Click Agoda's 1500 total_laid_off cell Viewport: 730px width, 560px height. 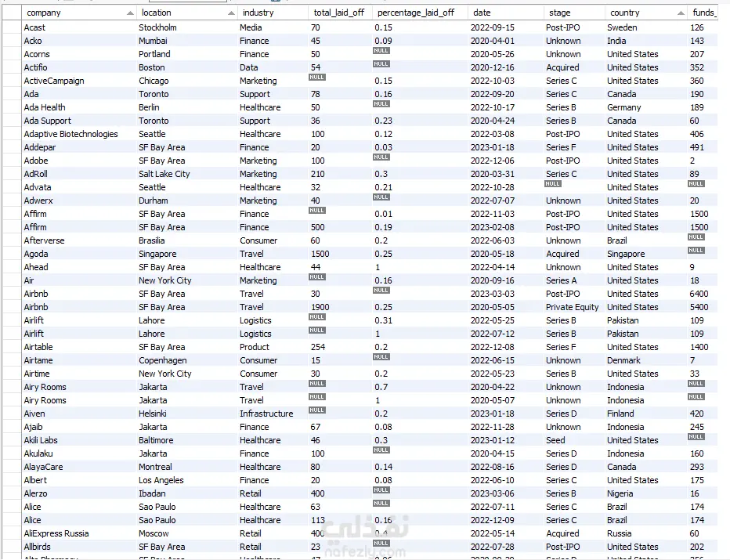click(x=340, y=254)
